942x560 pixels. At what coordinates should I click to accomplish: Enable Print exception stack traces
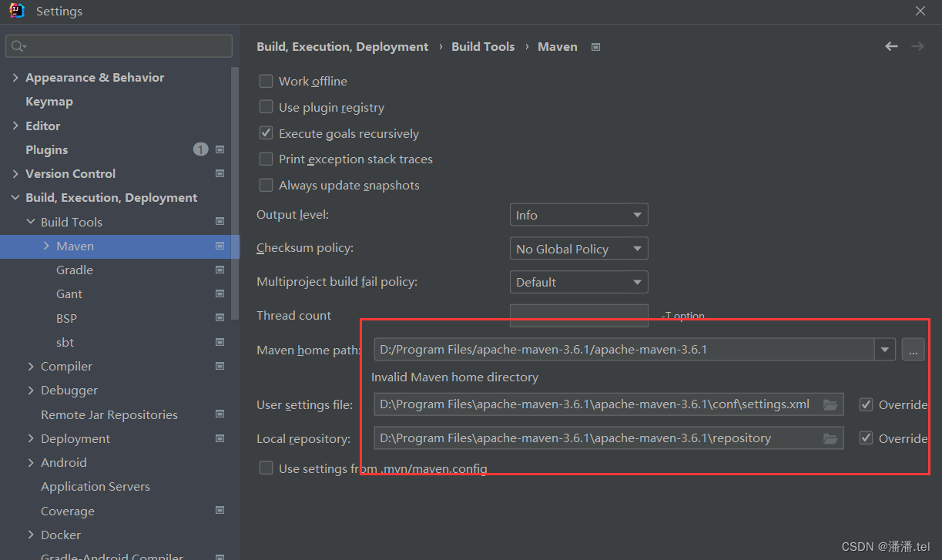click(x=266, y=159)
